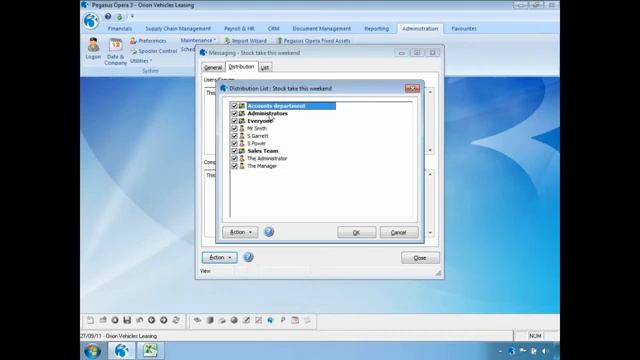
Task: Uncheck the Sales Team checkbox
Action: (234, 151)
